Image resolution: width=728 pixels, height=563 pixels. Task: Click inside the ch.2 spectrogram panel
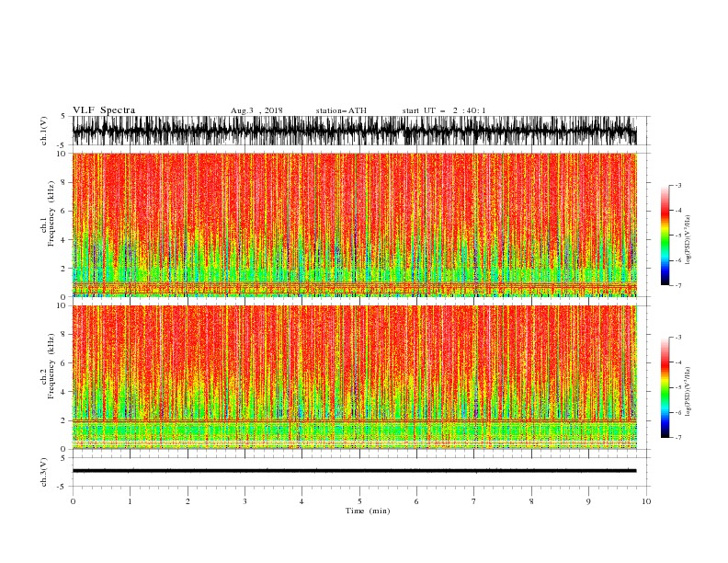coord(354,377)
